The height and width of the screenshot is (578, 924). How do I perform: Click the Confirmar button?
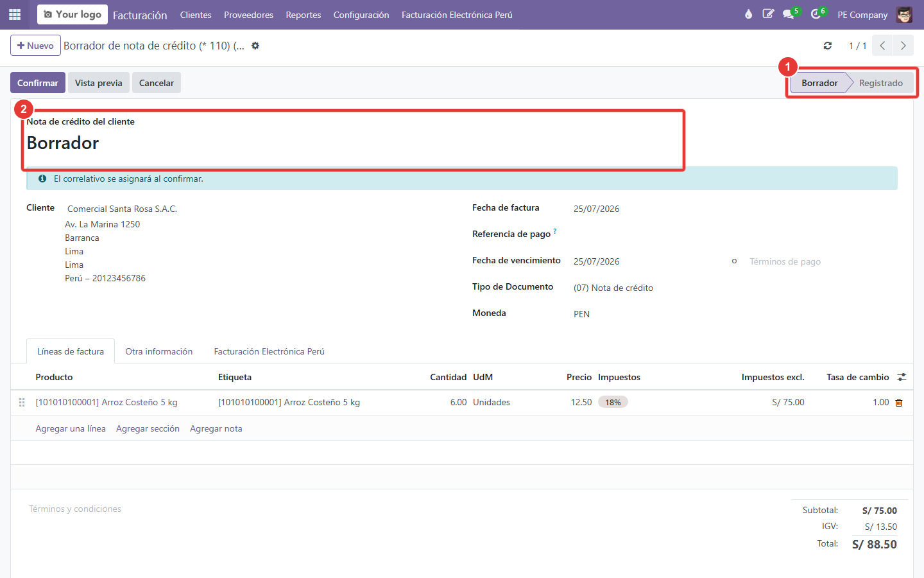(x=38, y=83)
